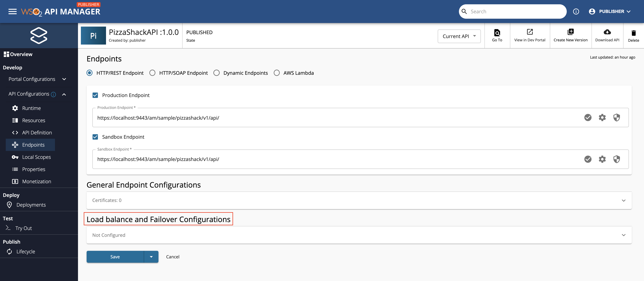Open advanced settings for Production Endpoint
Image resolution: width=644 pixels, height=281 pixels.
coord(602,118)
